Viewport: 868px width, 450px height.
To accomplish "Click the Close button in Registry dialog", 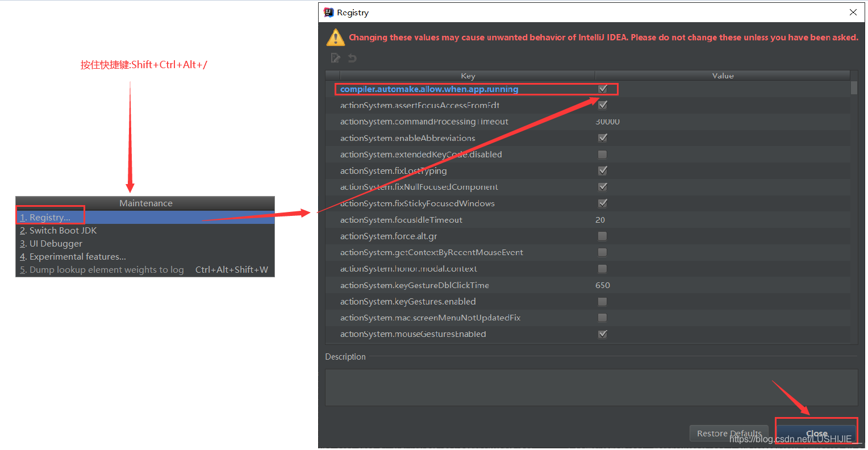I will click(816, 434).
